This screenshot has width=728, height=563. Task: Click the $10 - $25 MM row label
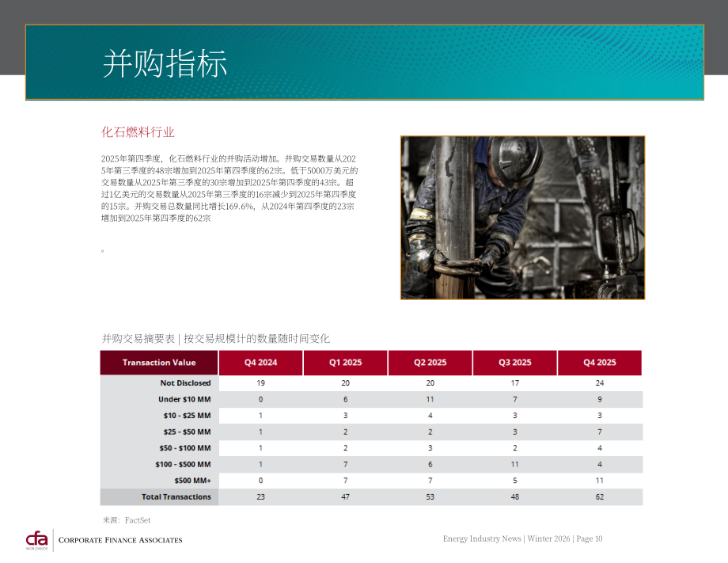tap(187, 415)
